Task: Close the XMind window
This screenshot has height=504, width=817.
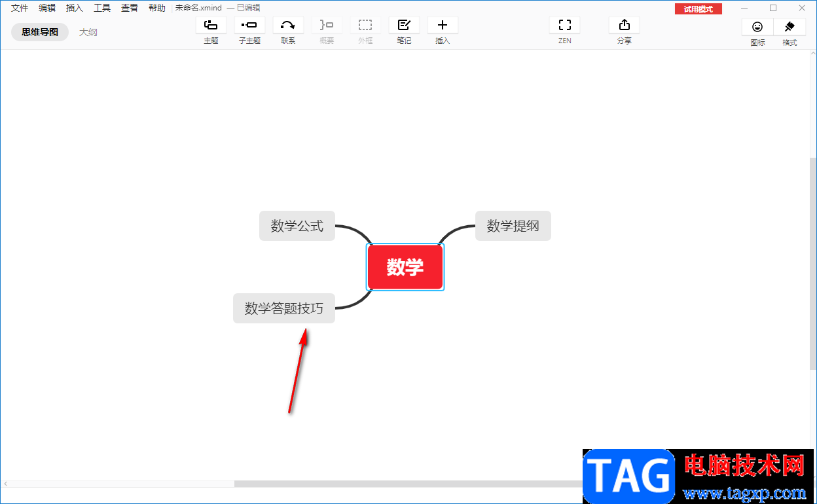Action: pyautogui.click(x=802, y=8)
